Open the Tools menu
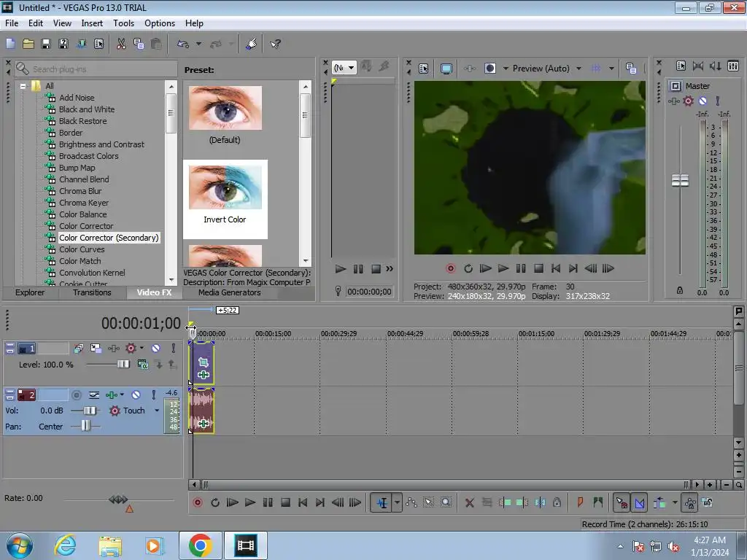Viewport: 747px width, 560px height. 123,23
